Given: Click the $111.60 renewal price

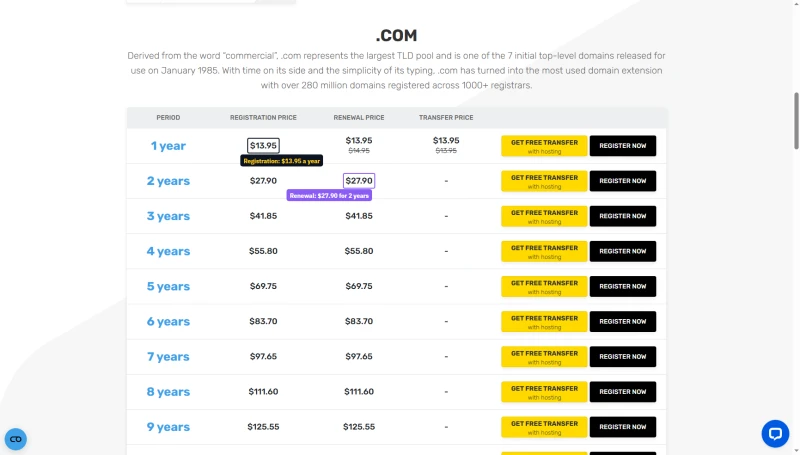Looking at the screenshot, I should 359,392.
